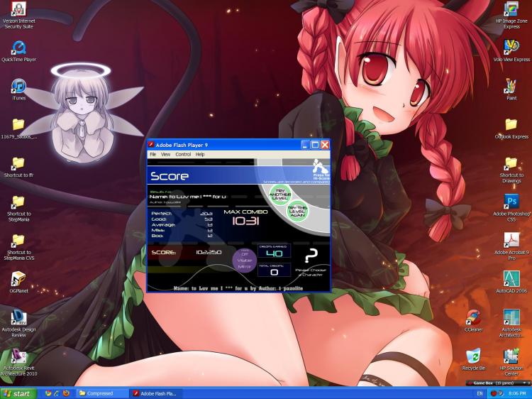The height and width of the screenshot is (399, 532).
Task: Launch Volo View Express from desktop
Action: point(511,51)
